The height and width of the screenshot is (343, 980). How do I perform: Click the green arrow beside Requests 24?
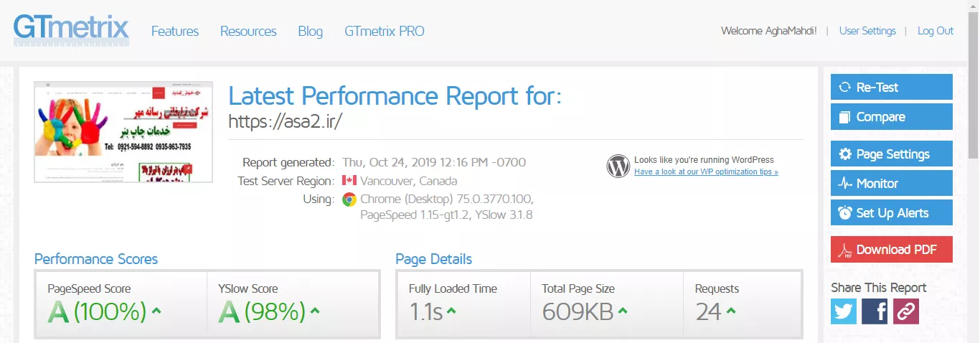pos(730,311)
